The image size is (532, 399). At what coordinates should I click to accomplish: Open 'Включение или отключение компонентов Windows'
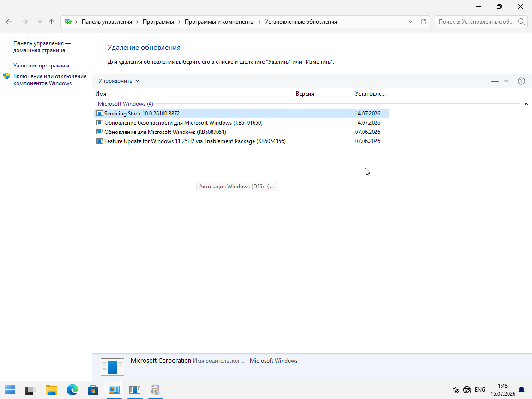[x=50, y=80]
